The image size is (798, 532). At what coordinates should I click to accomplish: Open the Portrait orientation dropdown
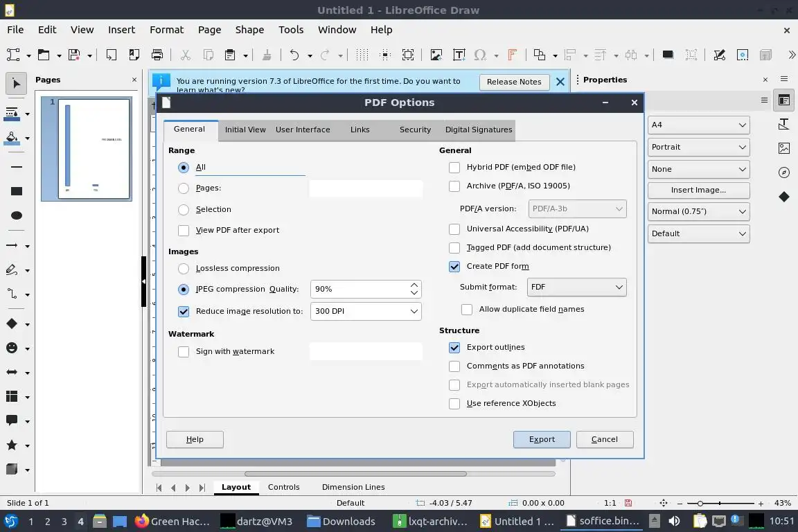tap(699, 147)
